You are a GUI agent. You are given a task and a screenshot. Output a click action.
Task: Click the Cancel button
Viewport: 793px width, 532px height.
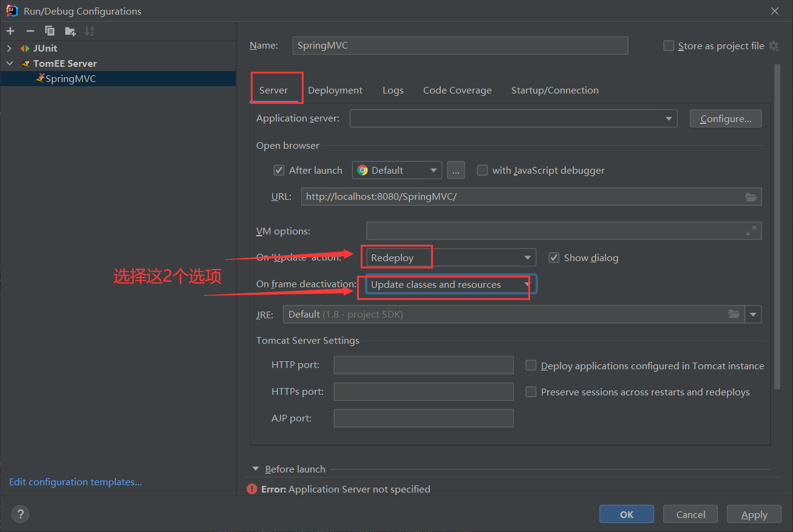[x=690, y=514]
